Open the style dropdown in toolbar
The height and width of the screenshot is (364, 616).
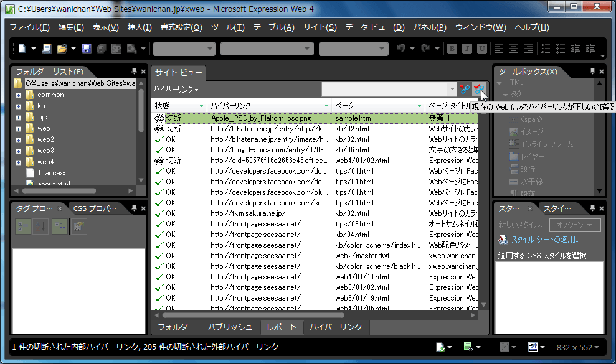[x=184, y=49]
